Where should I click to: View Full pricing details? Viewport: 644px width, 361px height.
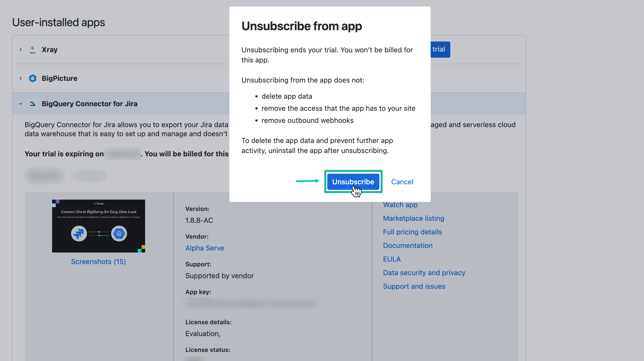coord(412,232)
